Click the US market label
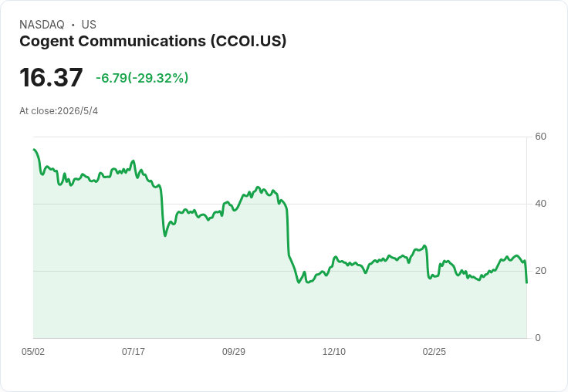Screen dimensions: 568x392 coord(89,25)
